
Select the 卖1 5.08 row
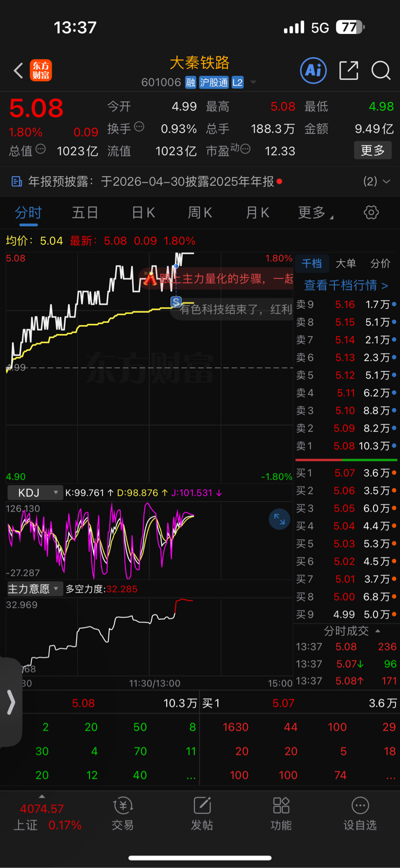point(346,446)
